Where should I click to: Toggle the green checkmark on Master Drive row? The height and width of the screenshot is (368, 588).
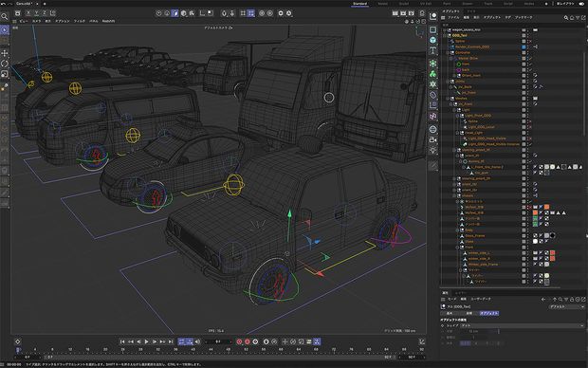click(x=530, y=58)
